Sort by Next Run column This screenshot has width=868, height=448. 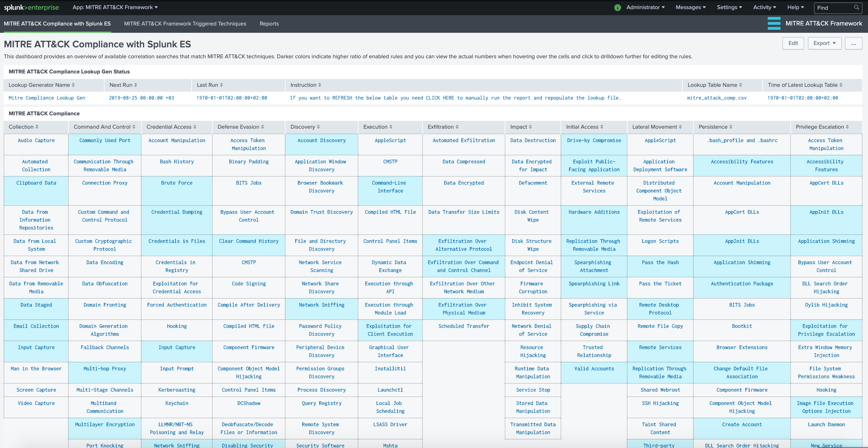pos(123,85)
